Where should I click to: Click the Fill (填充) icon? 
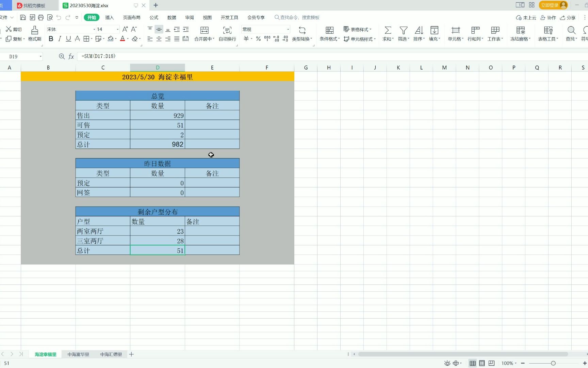(x=434, y=30)
